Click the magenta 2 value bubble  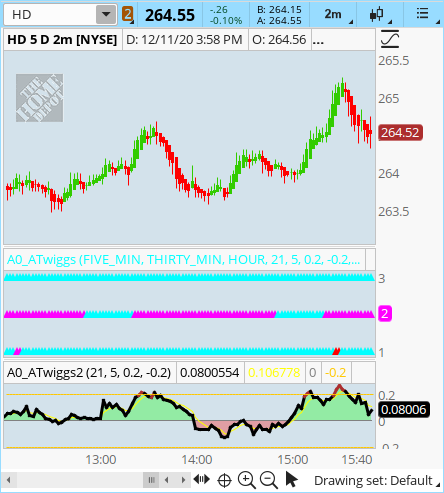pos(384,314)
